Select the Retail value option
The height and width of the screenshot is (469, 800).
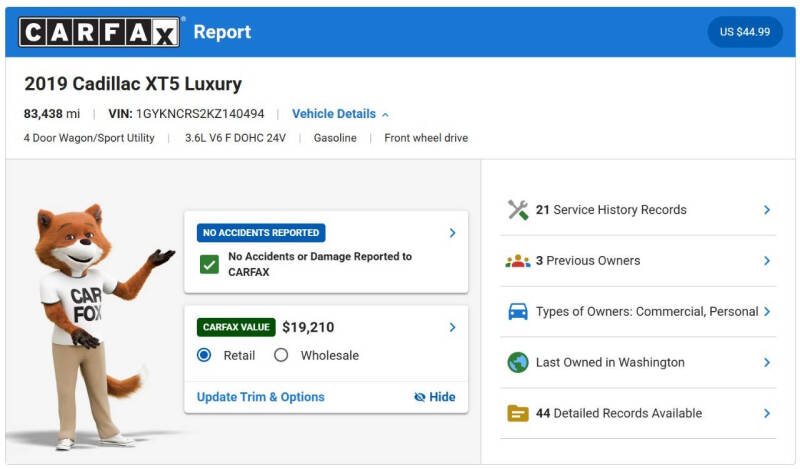click(x=204, y=355)
